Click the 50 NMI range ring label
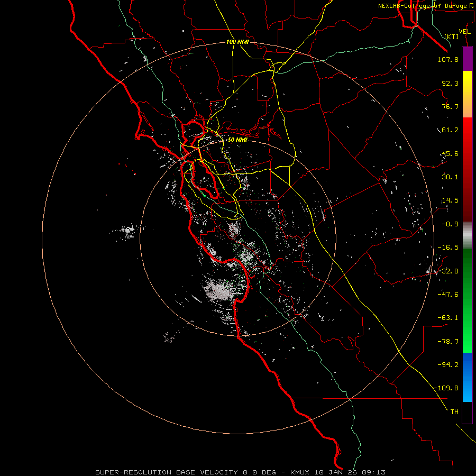This screenshot has height=476, width=476. click(x=237, y=140)
